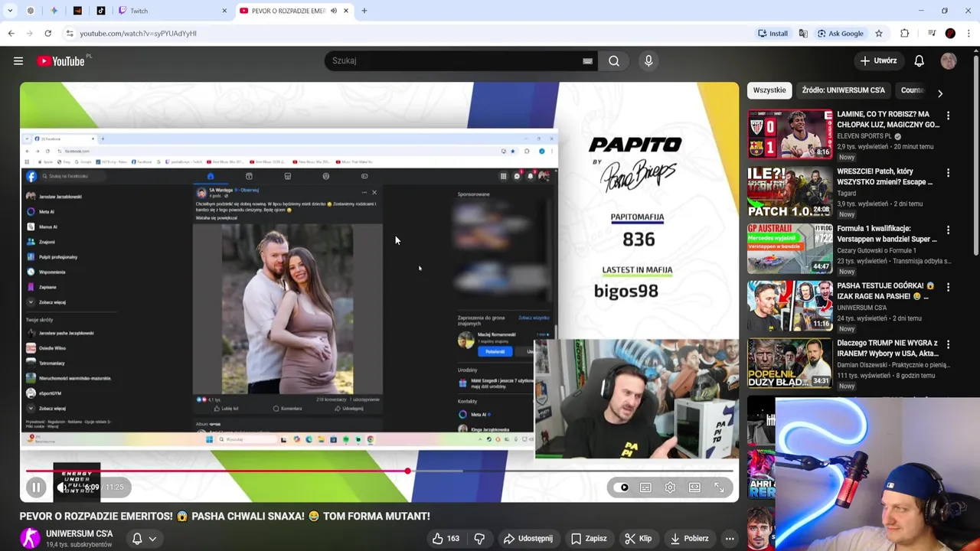Open UNIWERSUM CS'A channel avatar
980x551 pixels.
[x=30, y=538]
